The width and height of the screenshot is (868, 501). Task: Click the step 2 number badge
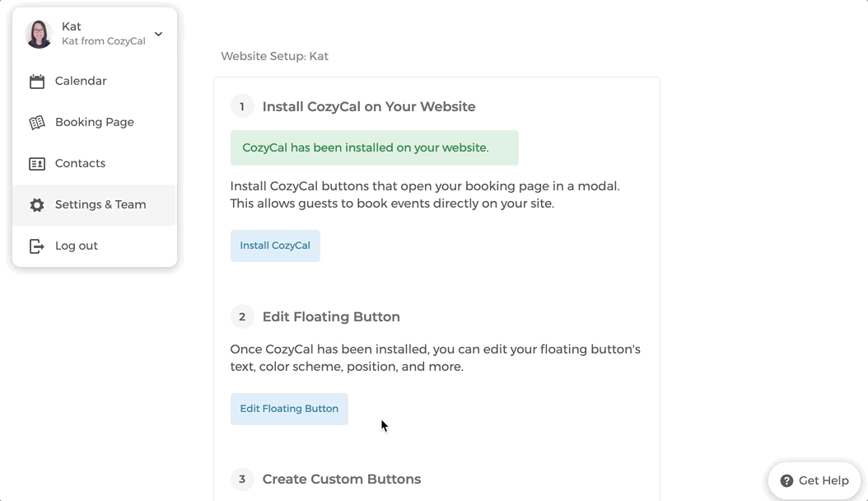(x=242, y=316)
